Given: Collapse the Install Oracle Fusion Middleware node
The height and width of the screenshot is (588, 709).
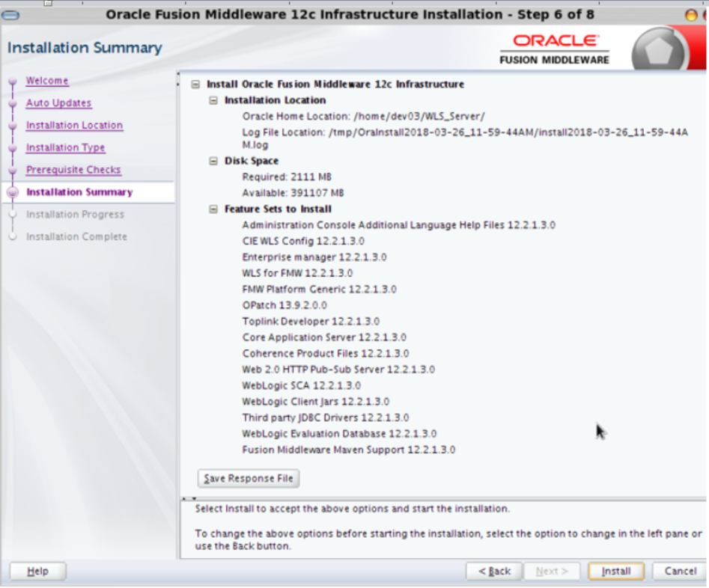Looking at the screenshot, I should click(195, 85).
